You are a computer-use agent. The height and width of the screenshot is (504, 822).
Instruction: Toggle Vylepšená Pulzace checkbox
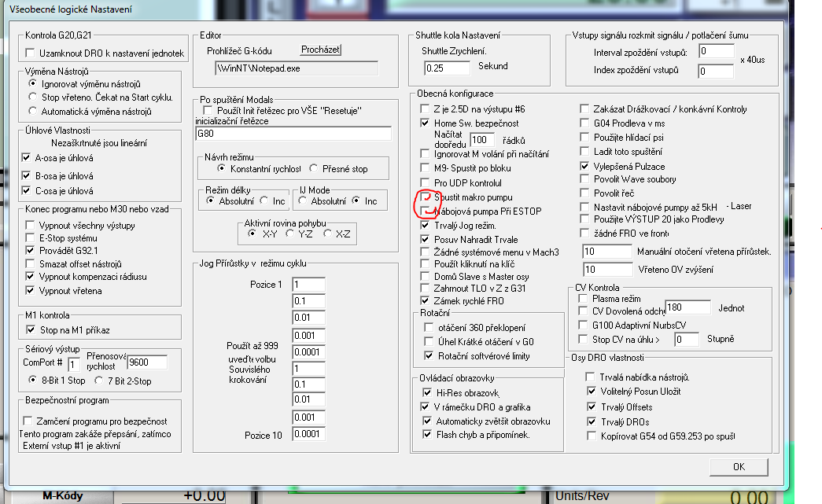(584, 167)
